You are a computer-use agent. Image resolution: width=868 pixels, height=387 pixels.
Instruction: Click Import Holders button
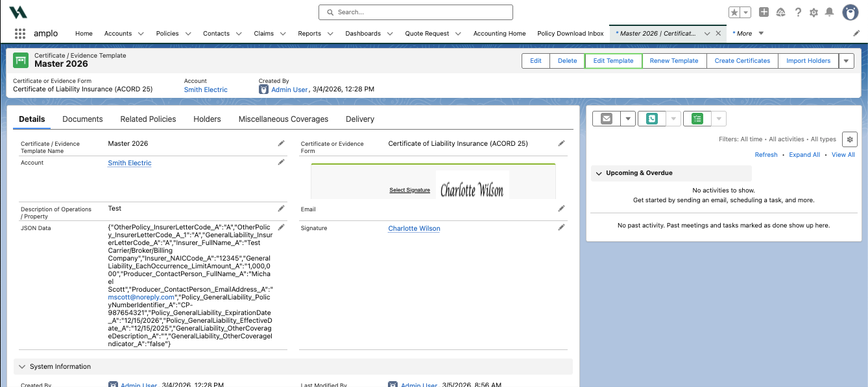[808, 61]
